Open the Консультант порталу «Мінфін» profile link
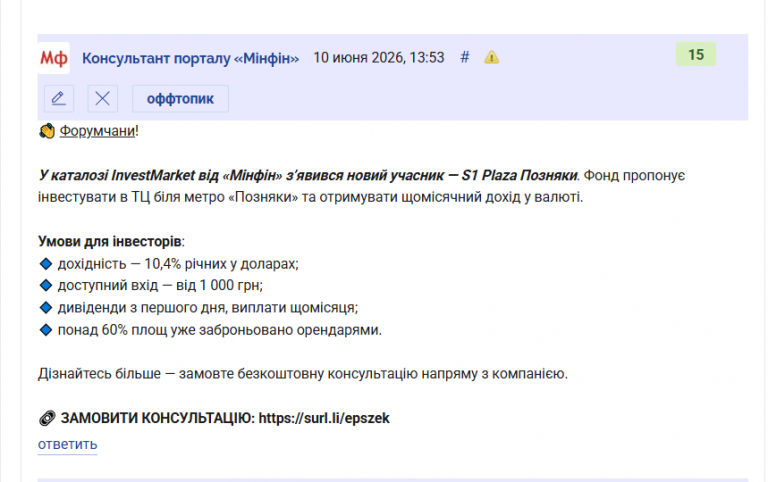 (190, 58)
